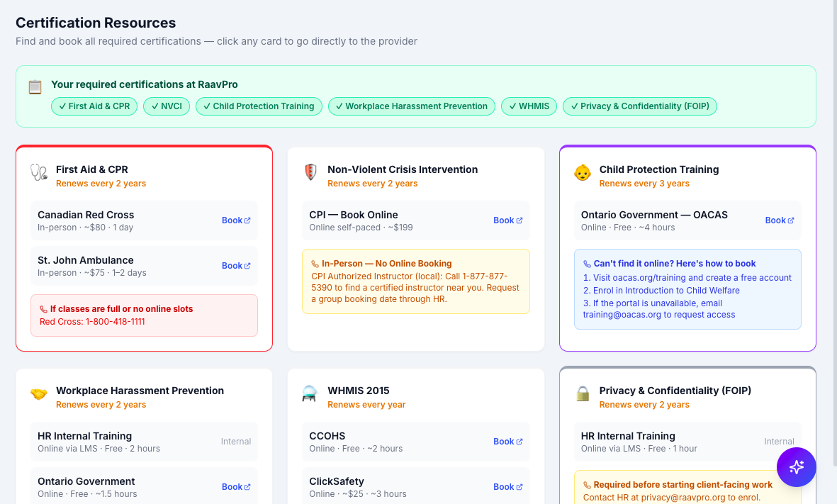Click the WHMIS 2015 lab icon
This screenshot has height=504, width=837.
click(310, 393)
